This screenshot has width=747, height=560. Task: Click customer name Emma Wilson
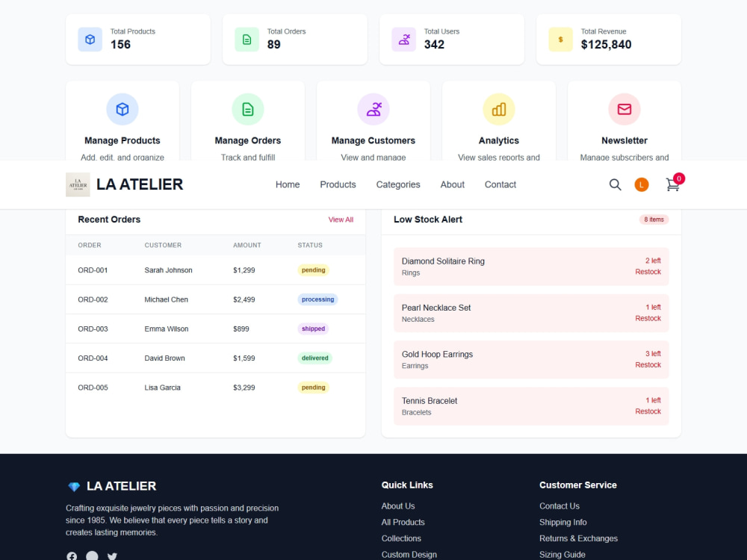pos(167,329)
